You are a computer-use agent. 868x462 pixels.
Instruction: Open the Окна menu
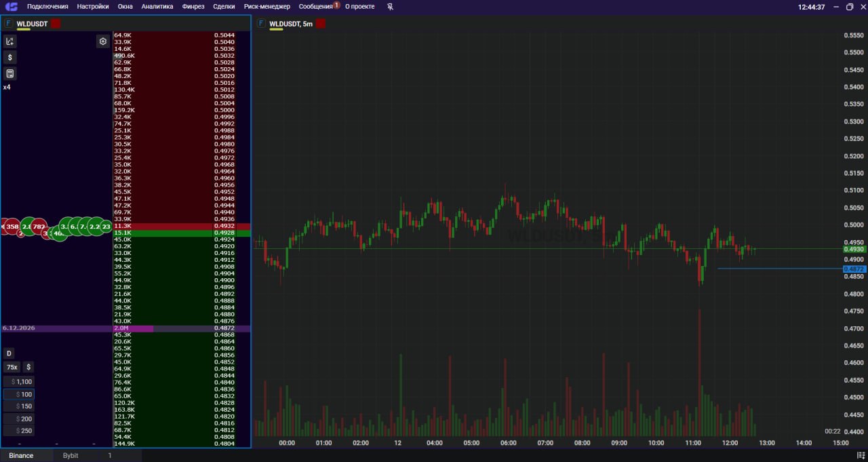click(x=125, y=6)
